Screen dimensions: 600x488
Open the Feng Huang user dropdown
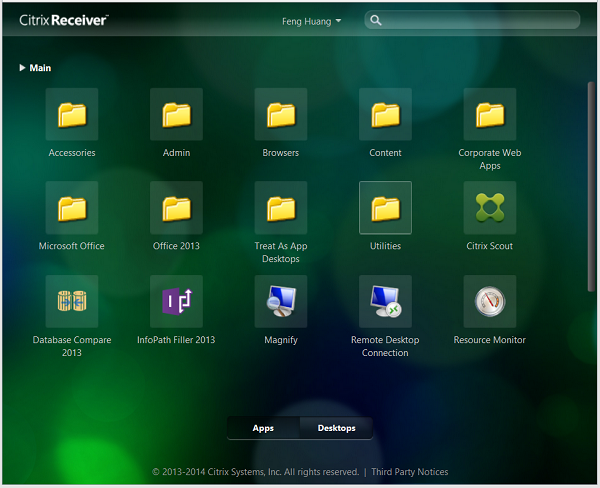pos(311,21)
